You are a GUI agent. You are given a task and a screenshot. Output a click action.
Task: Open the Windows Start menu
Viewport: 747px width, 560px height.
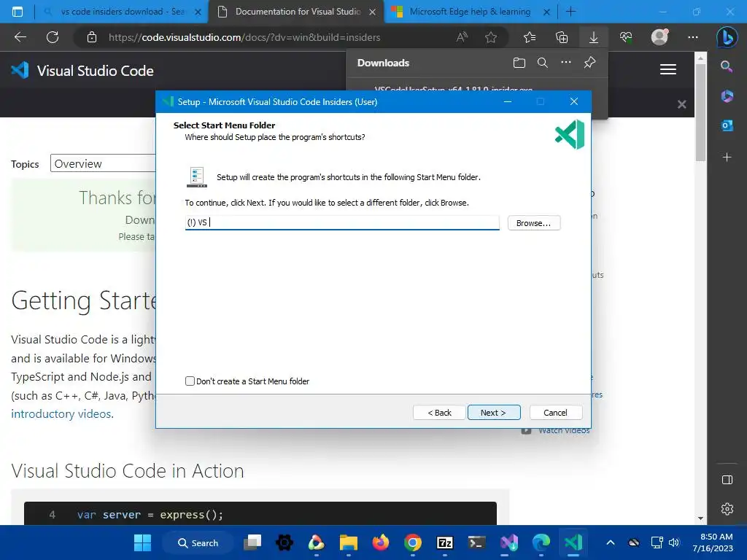click(142, 542)
